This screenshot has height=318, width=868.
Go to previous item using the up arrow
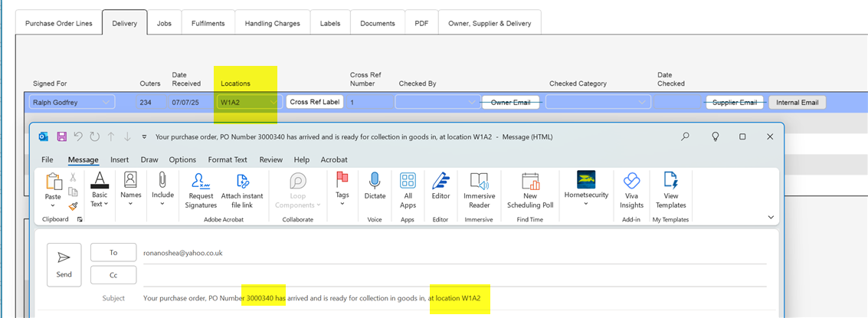[111, 136]
